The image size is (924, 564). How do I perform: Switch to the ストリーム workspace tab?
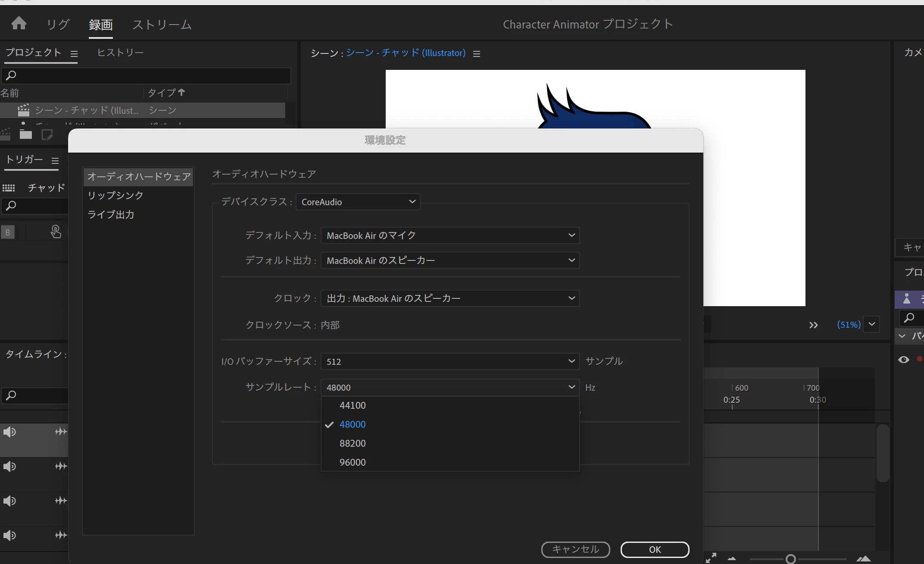click(x=162, y=25)
